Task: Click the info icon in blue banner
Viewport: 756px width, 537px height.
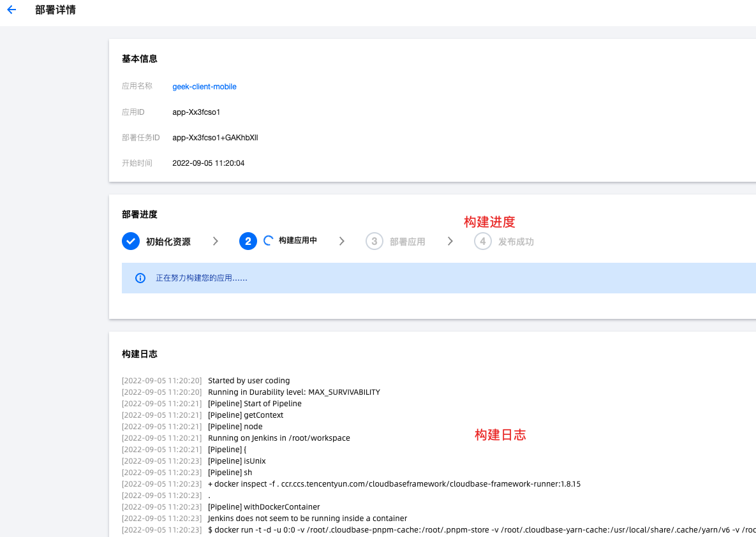Action: pos(140,278)
